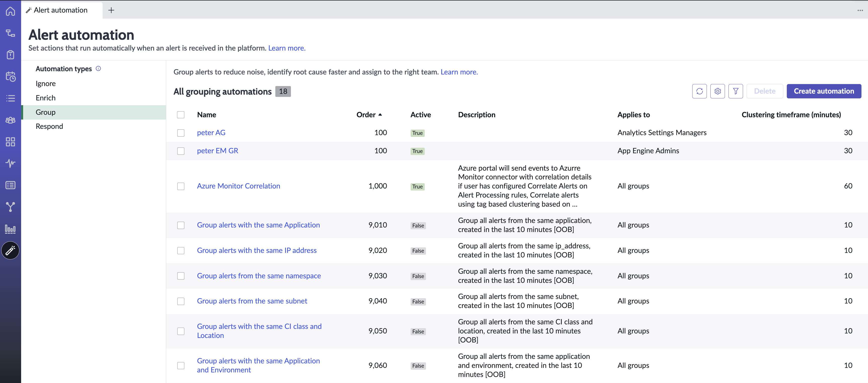
Task: Select the Group automation type
Action: point(94,112)
